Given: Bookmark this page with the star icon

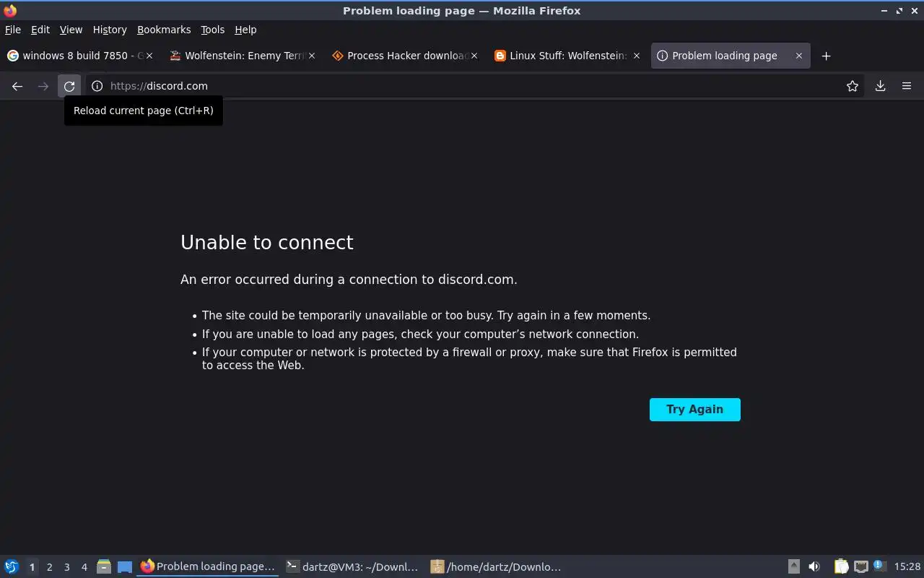Looking at the screenshot, I should tap(853, 86).
